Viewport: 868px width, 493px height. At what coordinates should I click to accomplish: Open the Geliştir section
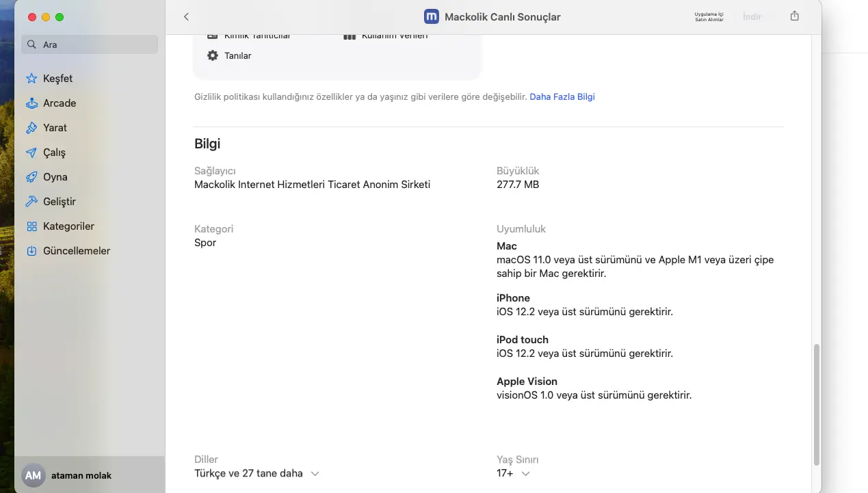[90, 202]
